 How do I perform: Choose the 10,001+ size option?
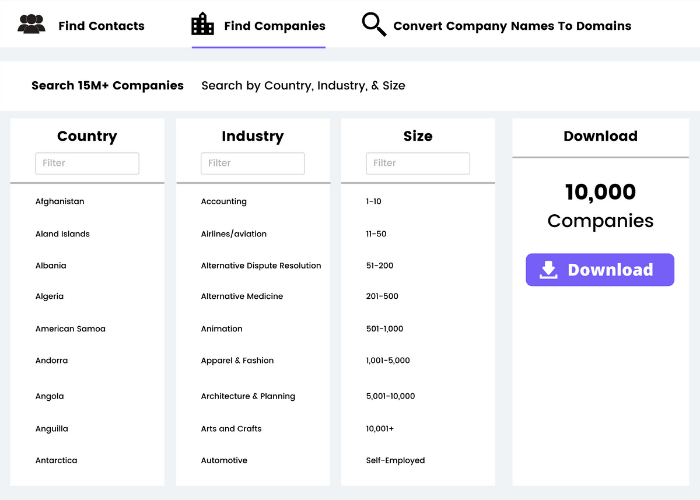click(x=380, y=428)
